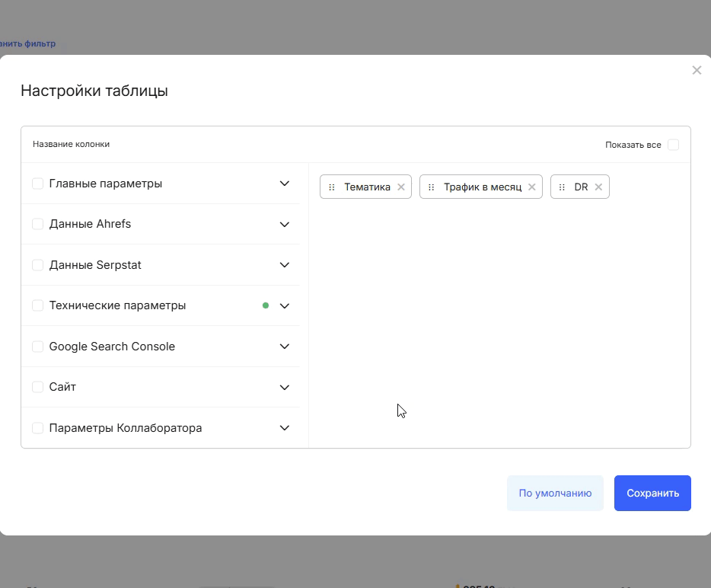Remove the Тематика column chip
The image size is (711, 588).
tap(400, 187)
